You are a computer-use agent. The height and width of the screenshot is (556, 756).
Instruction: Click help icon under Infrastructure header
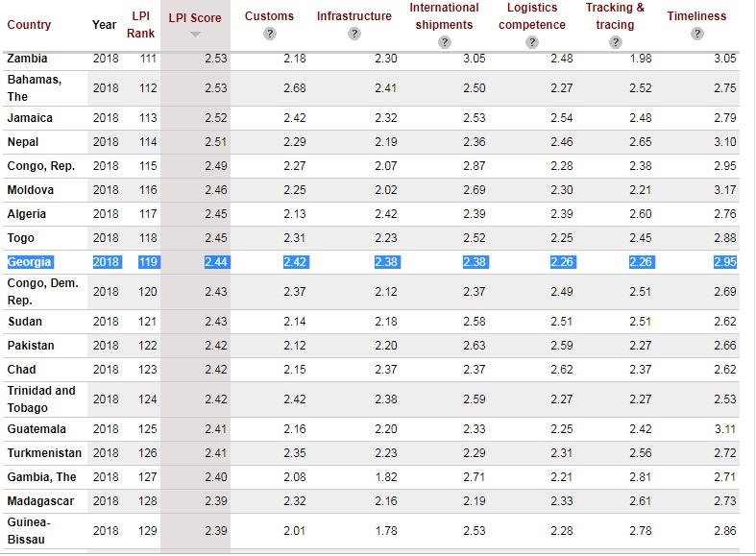pos(354,34)
